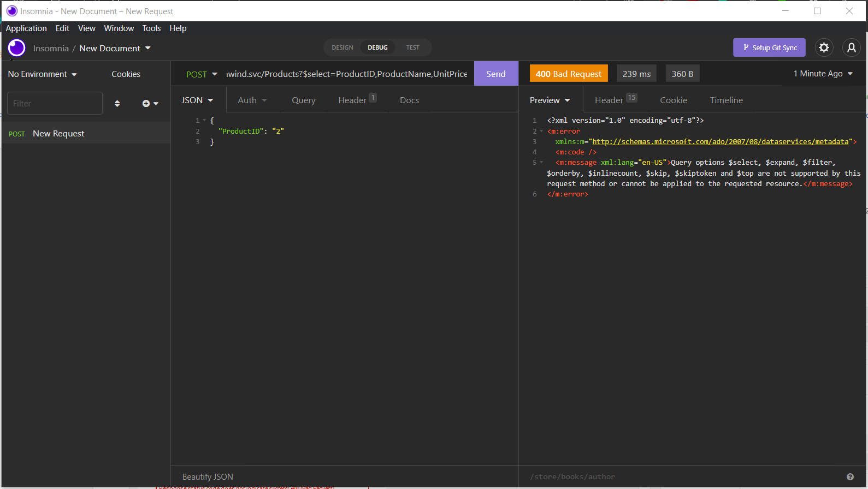Click the plus icon to create request
The height and width of the screenshot is (489, 868).
(x=146, y=104)
